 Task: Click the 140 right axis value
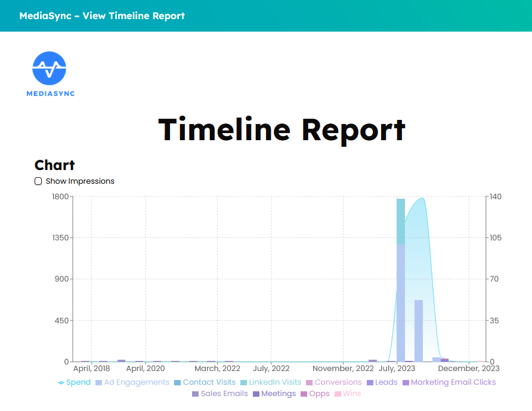(x=496, y=196)
